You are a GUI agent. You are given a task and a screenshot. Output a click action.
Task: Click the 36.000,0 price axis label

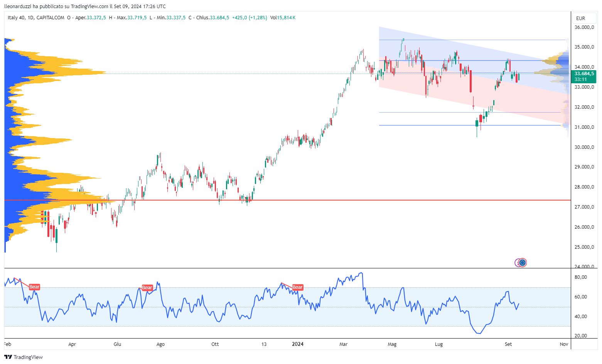click(x=584, y=27)
